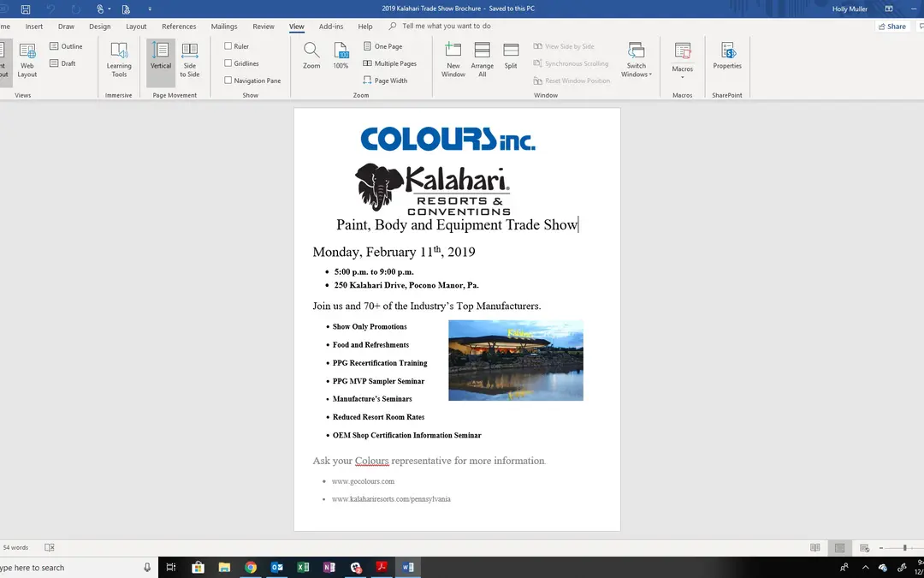Switch to Draft view
Viewport: 924px width, 578px height.
pyautogui.click(x=63, y=63)
